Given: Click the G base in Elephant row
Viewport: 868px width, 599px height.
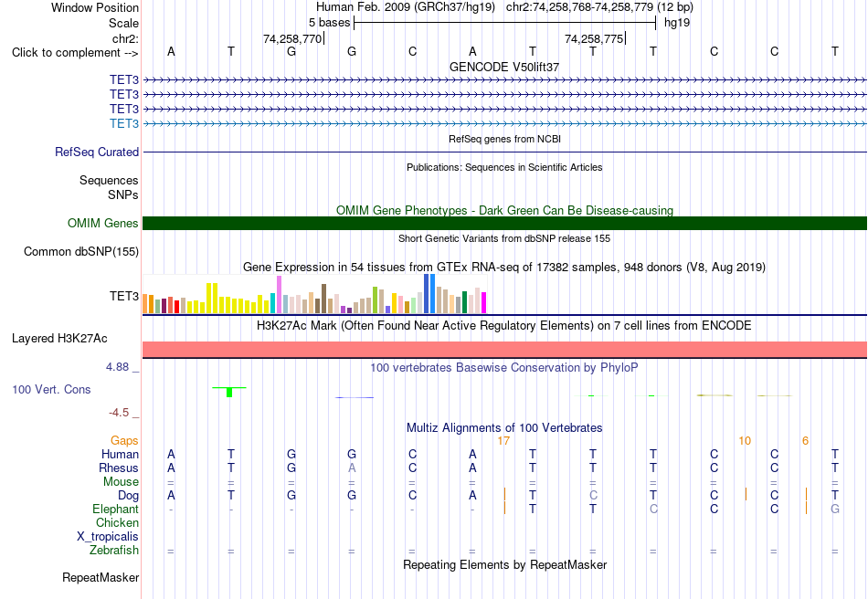Looking at the screenshot, I should click(835, 509).
